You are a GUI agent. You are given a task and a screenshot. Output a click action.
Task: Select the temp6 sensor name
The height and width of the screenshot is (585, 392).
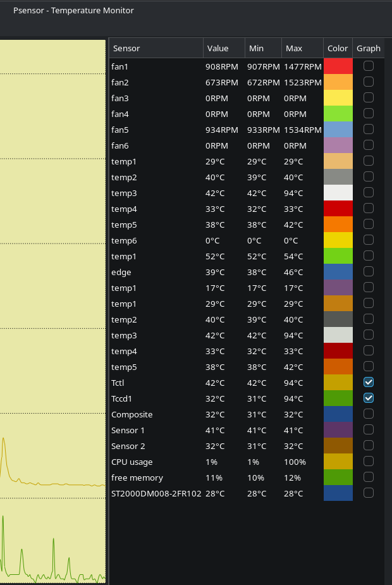pyautogui.click(x=124, y=241)
